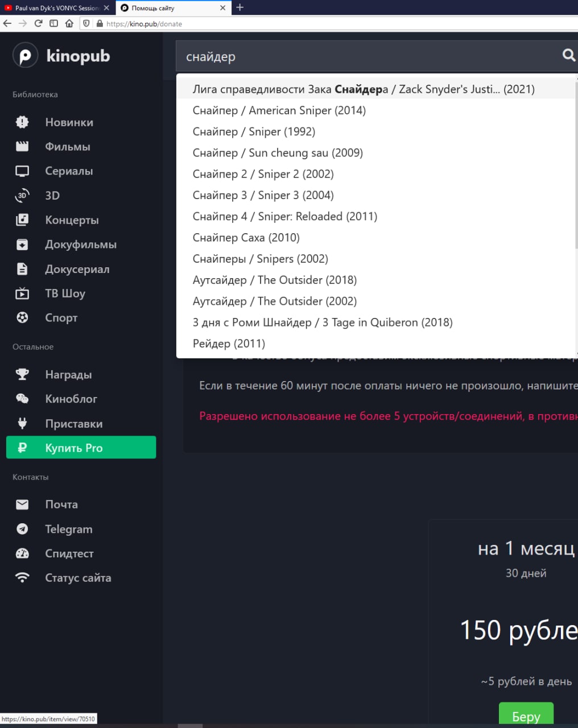The height and width of the screenshot is (728, 578).
Task: Click the shield tracking protection icon
Action: click(x=86, y=23)
